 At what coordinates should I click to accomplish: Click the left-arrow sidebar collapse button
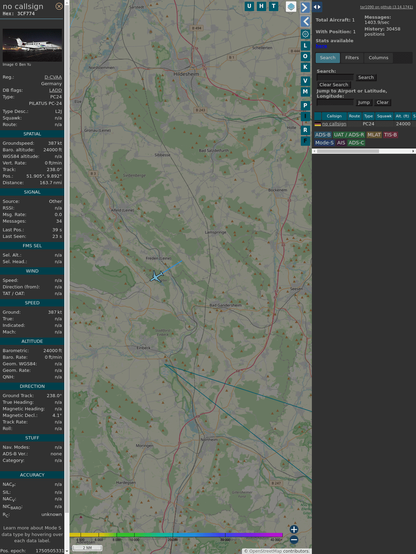pos(305,22)
